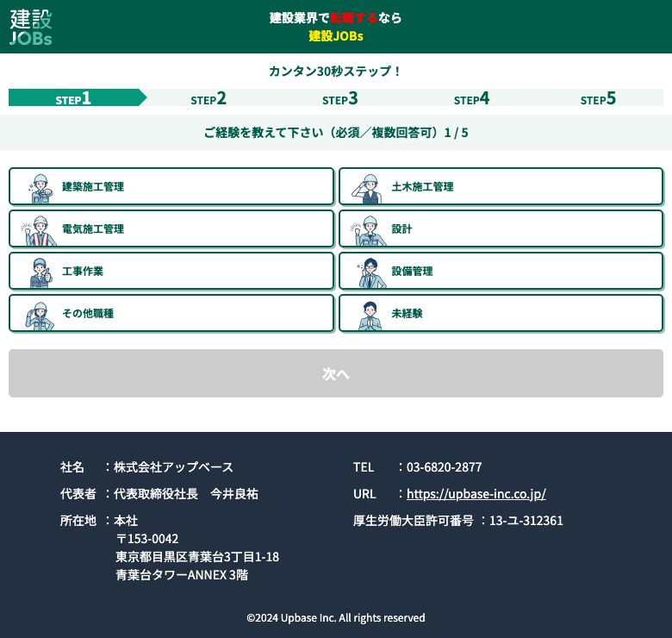Click the カンタン30秒ステップ！ heading

335,72
